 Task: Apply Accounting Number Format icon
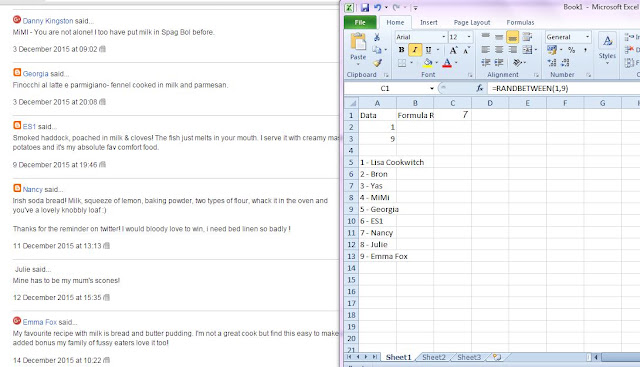tap(552, 50)
